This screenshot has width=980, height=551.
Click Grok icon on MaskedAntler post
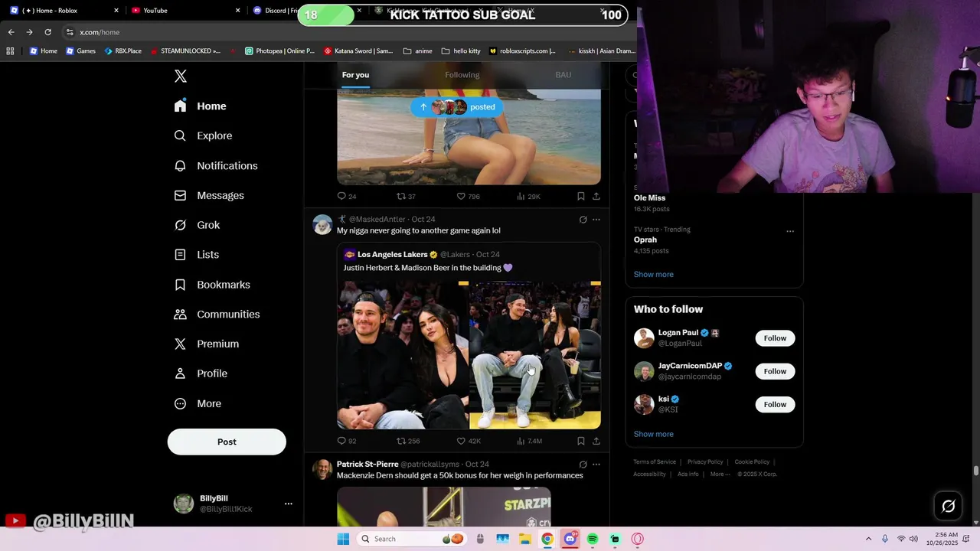(583, 220)
